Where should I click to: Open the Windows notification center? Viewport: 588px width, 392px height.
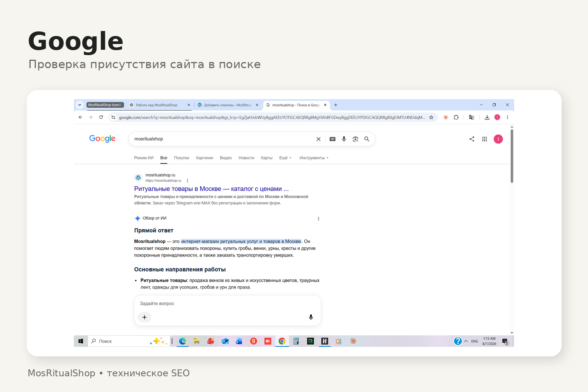pos(505,341)
